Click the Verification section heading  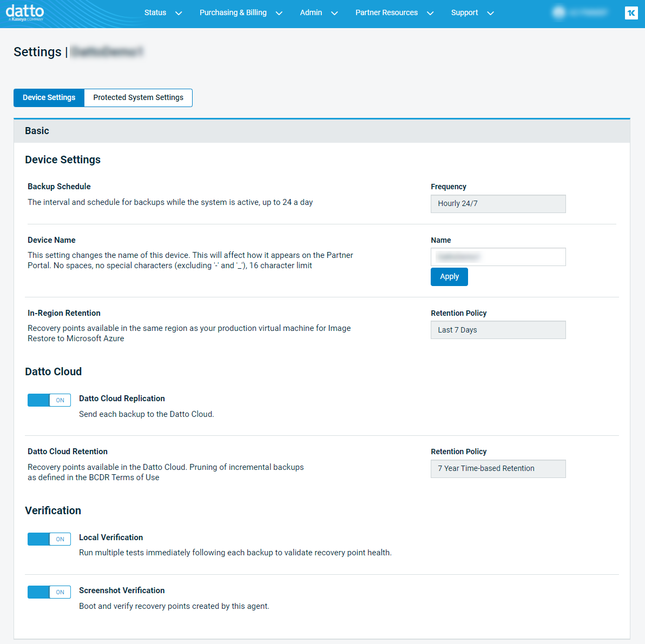tap(53, 511)
